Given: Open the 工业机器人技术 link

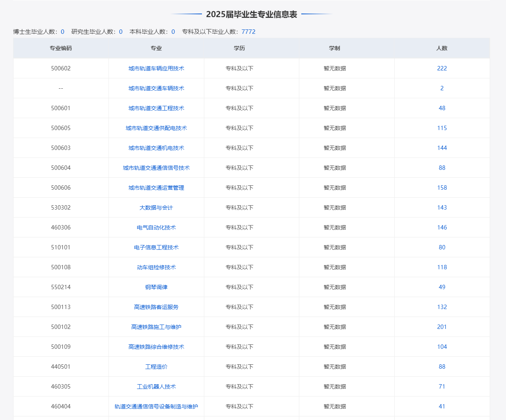Looking at the screenshot, I should coord(156,387).
